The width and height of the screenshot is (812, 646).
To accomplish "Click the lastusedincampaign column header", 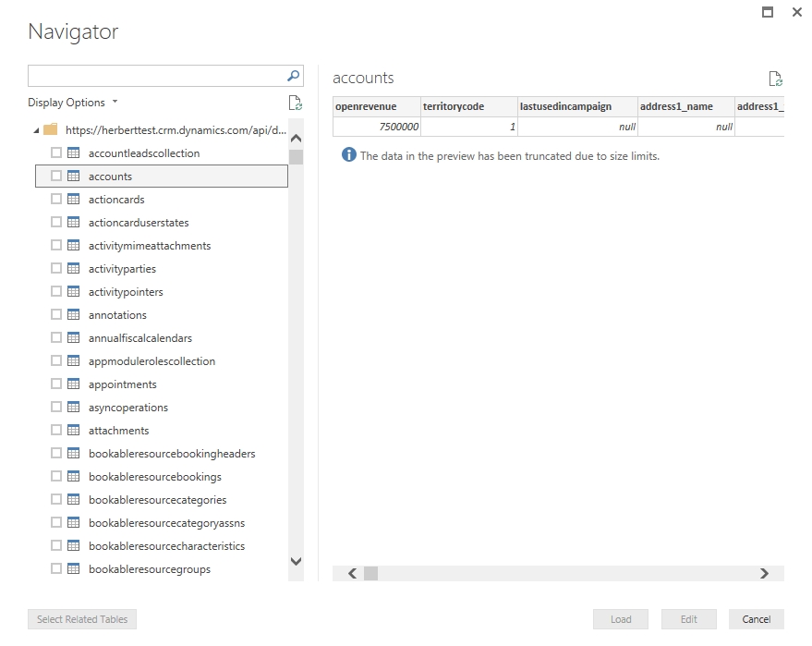I will click(577, 106).
